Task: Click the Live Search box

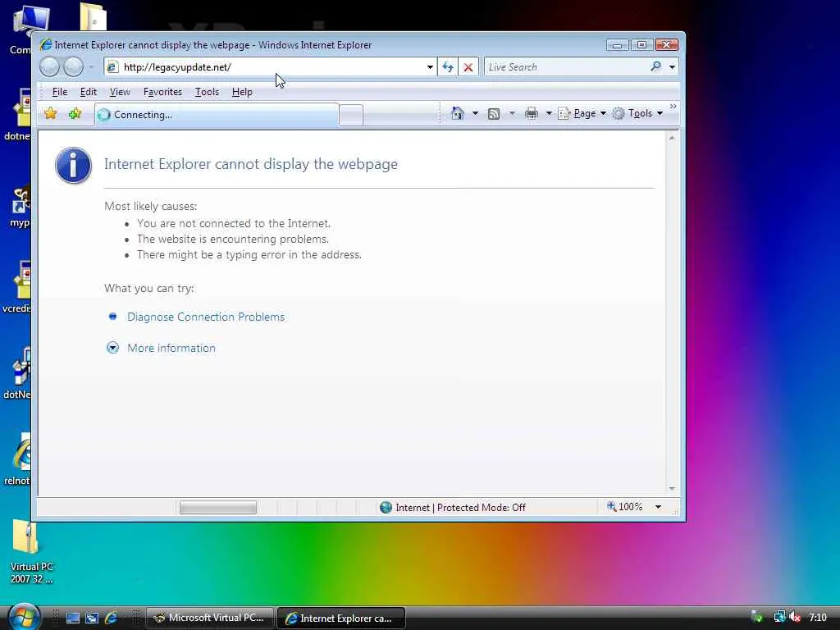Action: tap(565, 67)
